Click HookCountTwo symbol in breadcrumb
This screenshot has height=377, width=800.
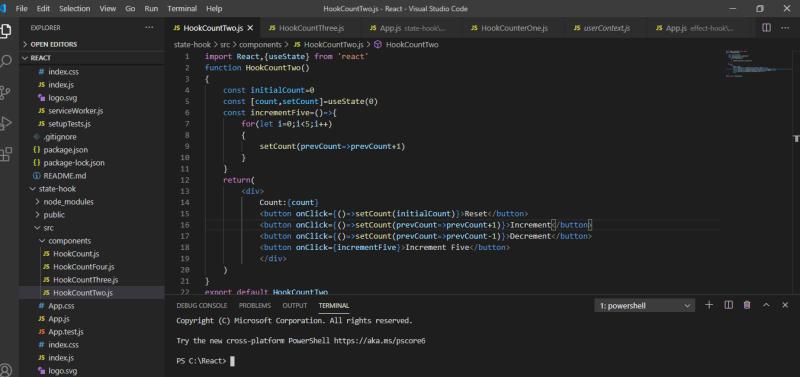406,44
